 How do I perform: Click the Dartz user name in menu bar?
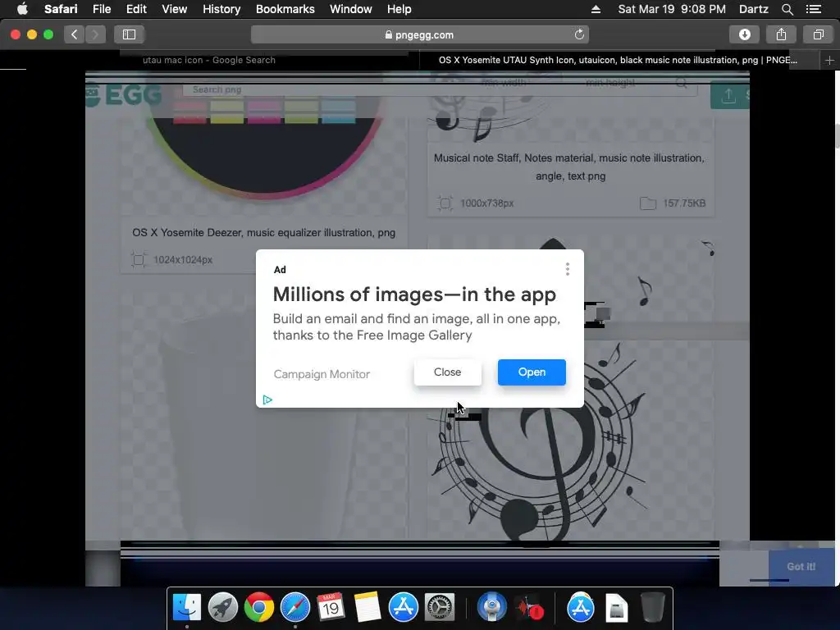[753, 9]
